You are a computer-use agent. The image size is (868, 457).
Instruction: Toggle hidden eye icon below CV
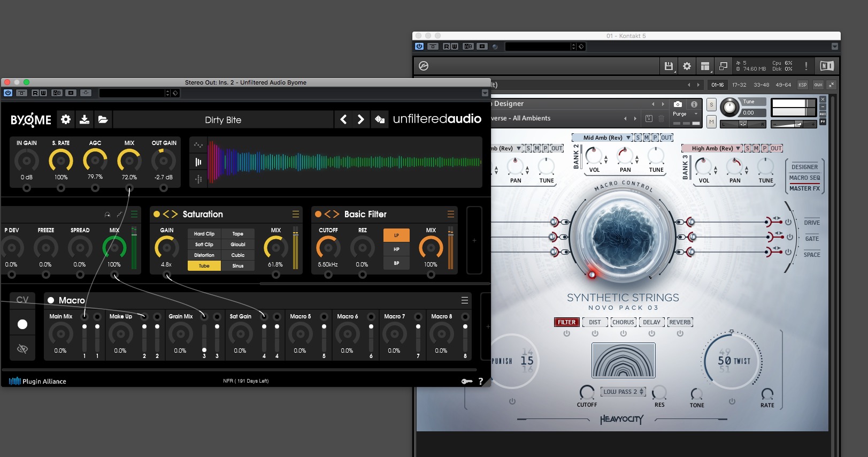click(22, 349)
